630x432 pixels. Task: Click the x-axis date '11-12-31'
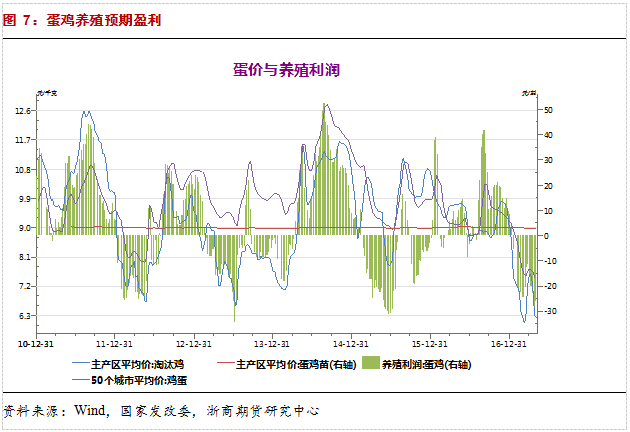[x=114, y=344]
